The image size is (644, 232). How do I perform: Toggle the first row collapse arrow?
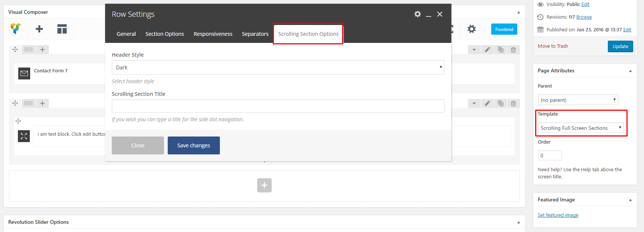click(x=474, y=50)
